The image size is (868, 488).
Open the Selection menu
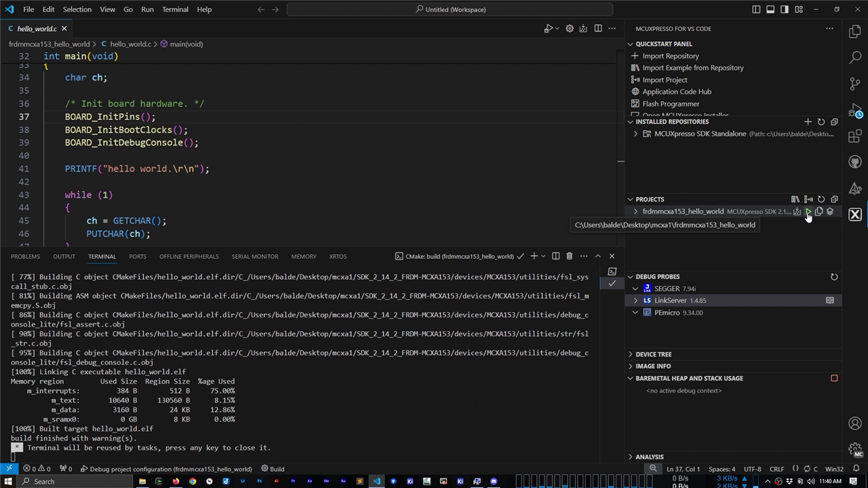77,9
